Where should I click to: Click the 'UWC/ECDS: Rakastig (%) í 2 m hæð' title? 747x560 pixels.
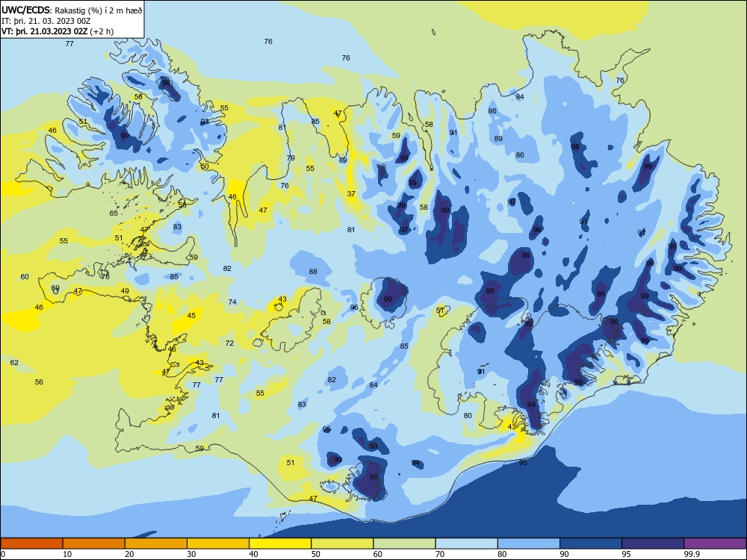point(72,10)
